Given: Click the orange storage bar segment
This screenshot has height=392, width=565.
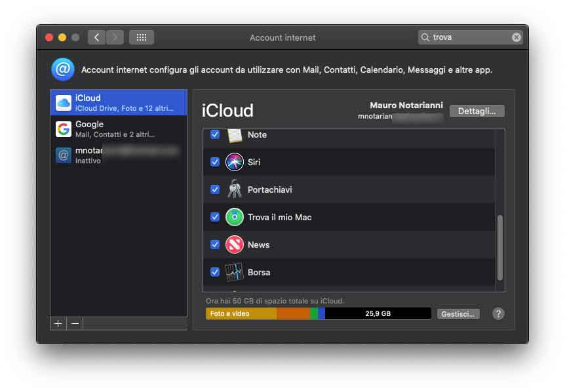Looking at the screenshot, I should point(293,313).
